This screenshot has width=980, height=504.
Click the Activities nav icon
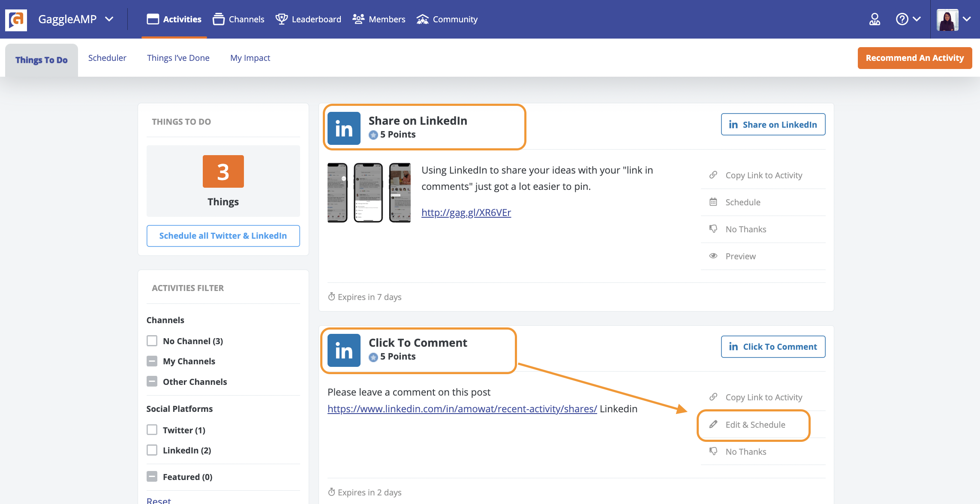coord(153,19)
